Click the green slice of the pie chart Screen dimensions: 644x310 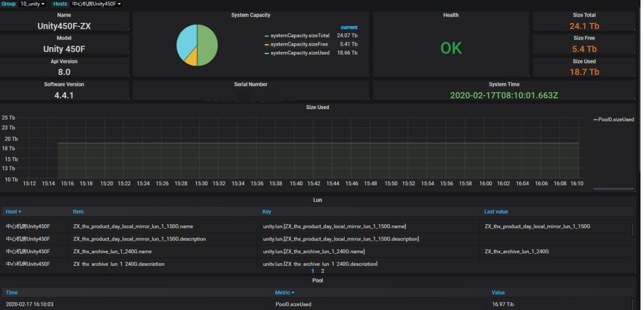208,45
